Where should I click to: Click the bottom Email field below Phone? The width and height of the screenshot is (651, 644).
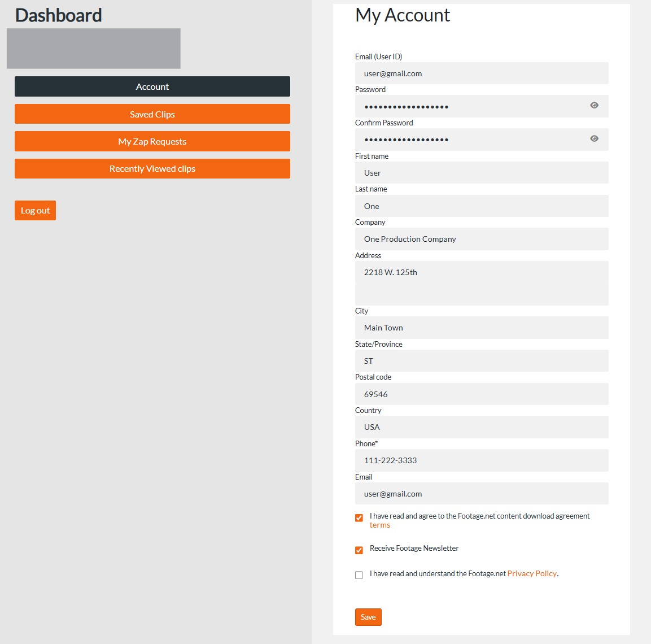point(482,494)
